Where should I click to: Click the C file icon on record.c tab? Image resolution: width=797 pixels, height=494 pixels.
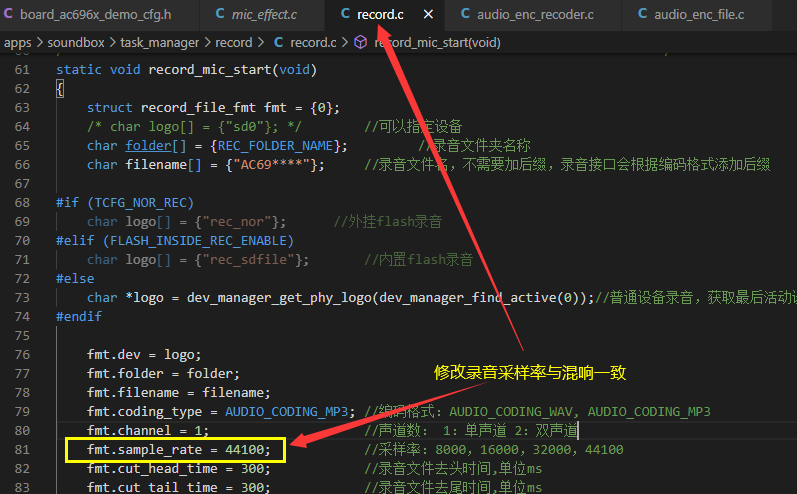(345, 14)
